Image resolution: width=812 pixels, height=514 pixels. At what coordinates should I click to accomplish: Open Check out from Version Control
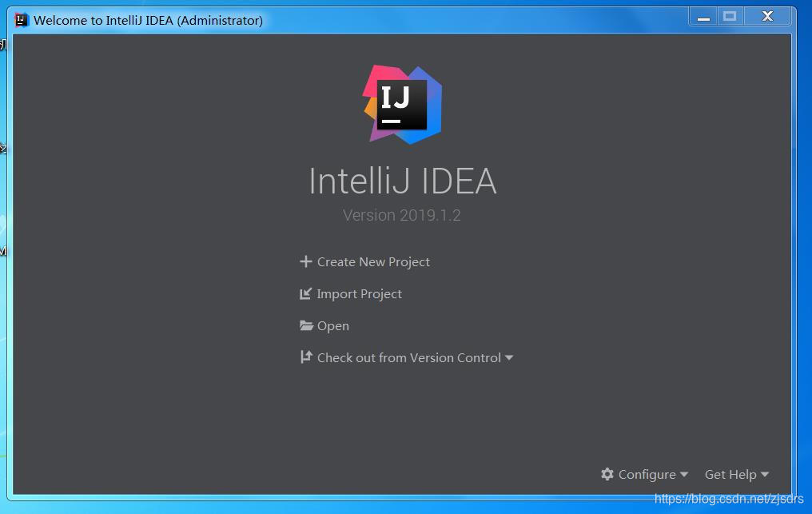click(x=408, y=357)
